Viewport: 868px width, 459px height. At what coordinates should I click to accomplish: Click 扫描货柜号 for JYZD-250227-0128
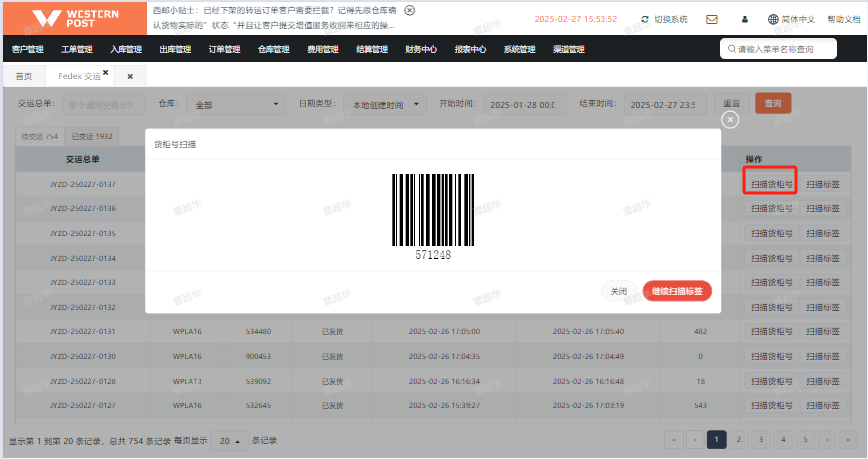pyautogui.click(x=771, y=381)
